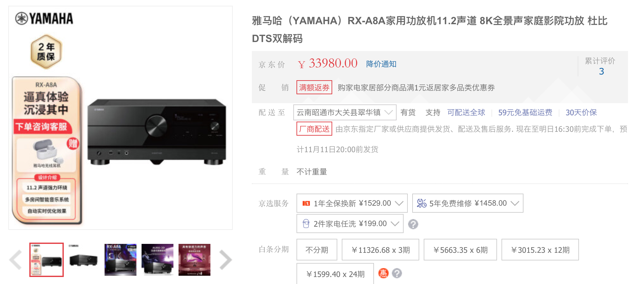Open the 可配送全球 link
Image resolution: width=644 pixels, height=284 pixels.
click(x=466, y=112)
